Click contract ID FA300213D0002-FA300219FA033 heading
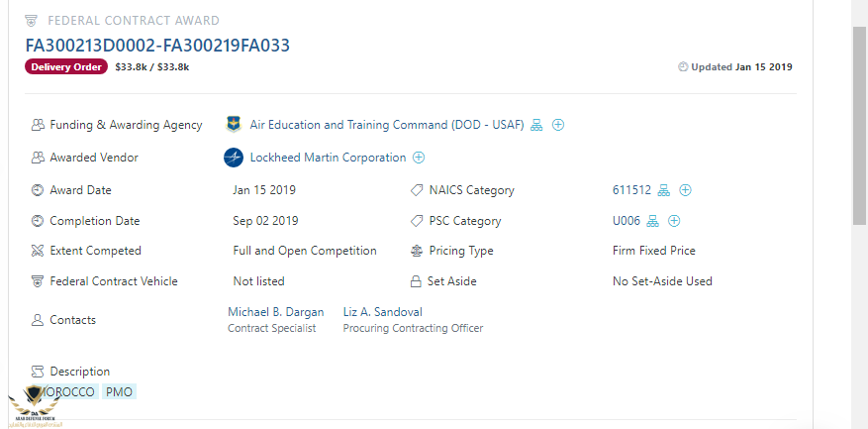Screen dimensions: 868x429 (x=157, y=45)
